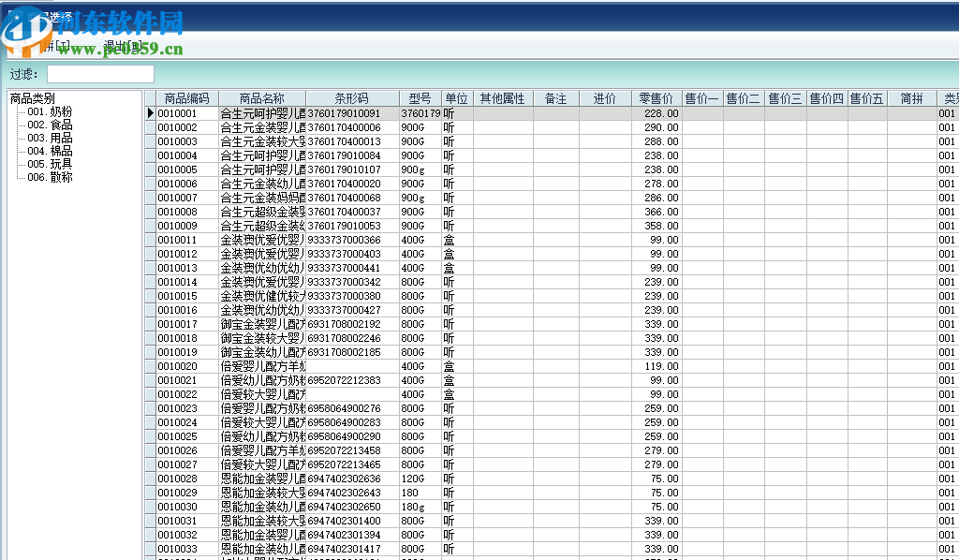Click the 售价三 column header

point(785,98)
